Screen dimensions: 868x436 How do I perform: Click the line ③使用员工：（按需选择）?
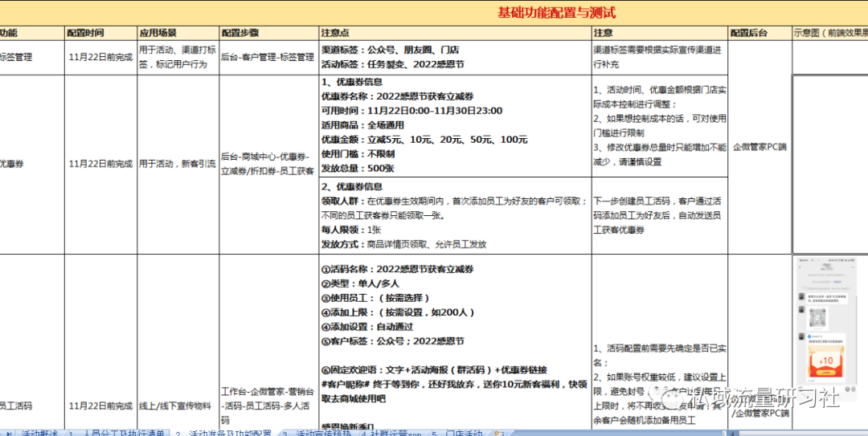[375, 298]
